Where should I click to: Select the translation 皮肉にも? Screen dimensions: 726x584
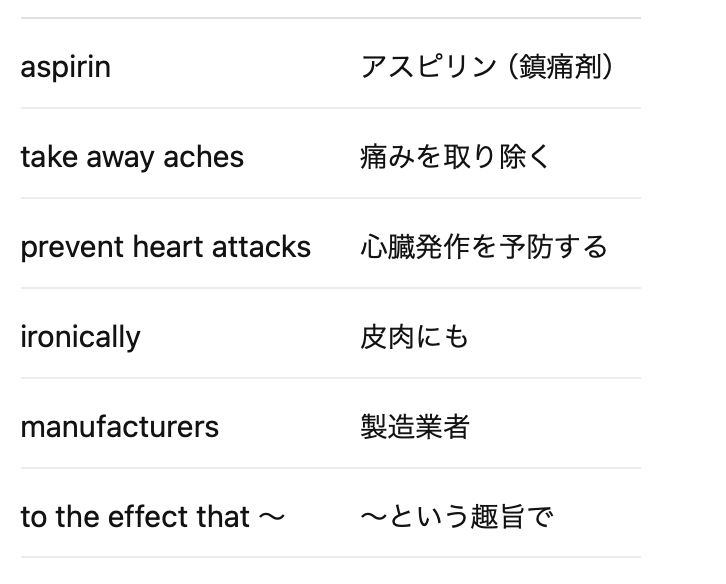[414, 337]
